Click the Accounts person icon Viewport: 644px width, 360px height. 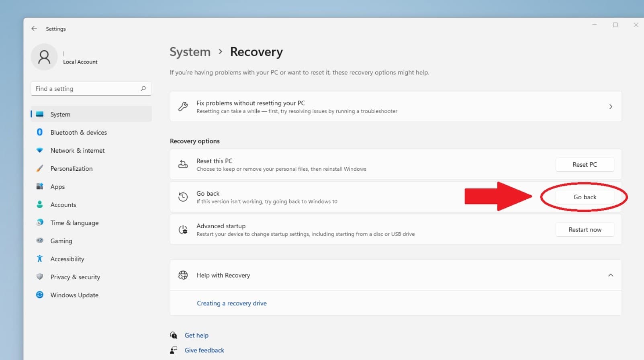[40, 205]
